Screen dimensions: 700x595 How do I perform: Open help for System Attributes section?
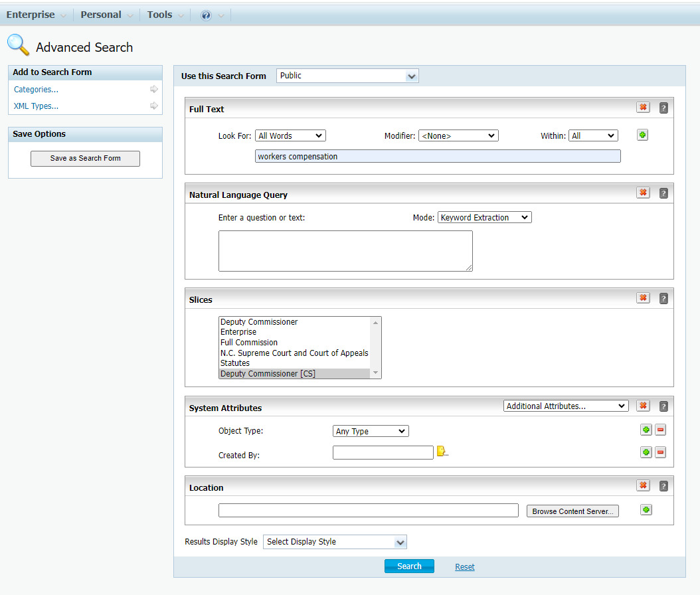[x=663, y=406]
